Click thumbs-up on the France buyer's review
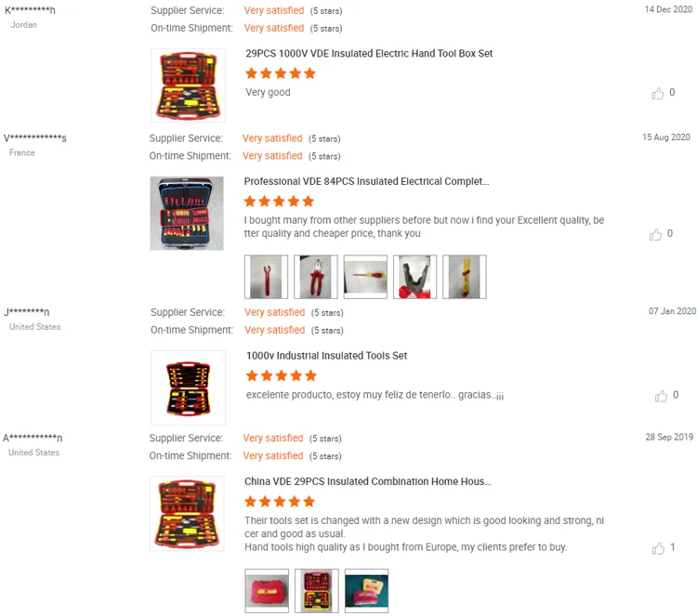The height and width of the screenshot is (616, 697). pyautogui.click(x=655, y=234)
